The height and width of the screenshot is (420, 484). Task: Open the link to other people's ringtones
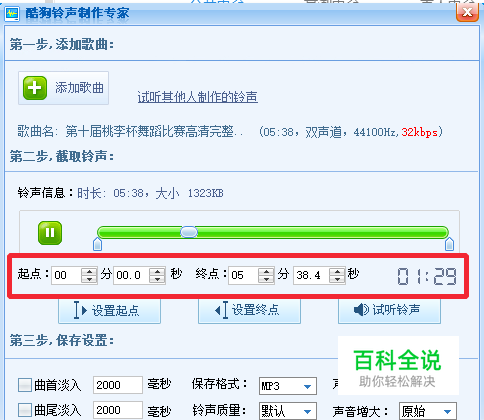[x=198, y=97]
